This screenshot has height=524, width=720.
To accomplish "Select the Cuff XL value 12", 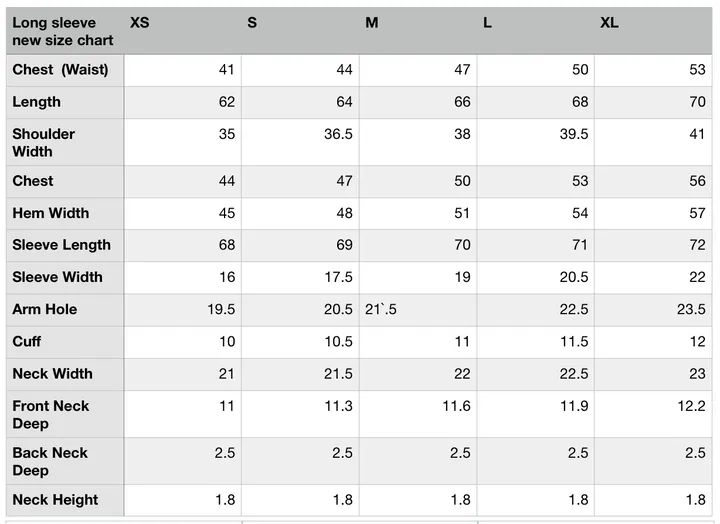I will (x=698, y=342).
